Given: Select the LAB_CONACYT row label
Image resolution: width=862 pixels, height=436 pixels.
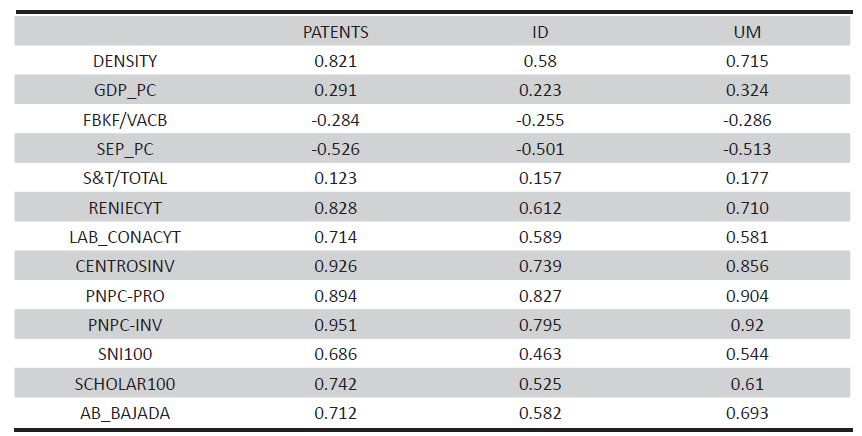Looking at the screenshot, I should pyautogui.click(x=125, y=237).
